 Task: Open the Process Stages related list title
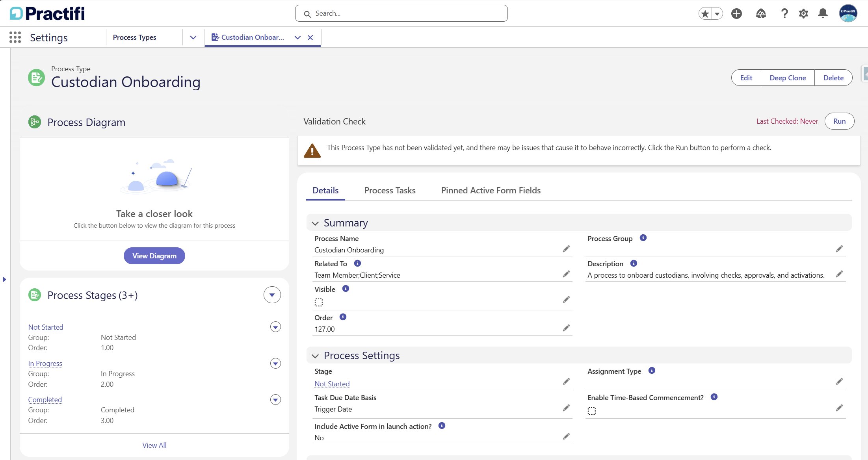click(93, 295)
